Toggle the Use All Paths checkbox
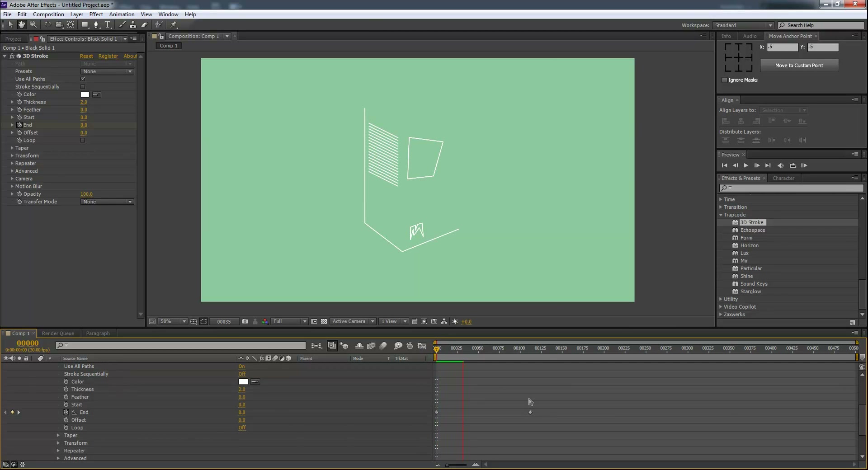Screen dimensions: 868x470 coord(83,79)
